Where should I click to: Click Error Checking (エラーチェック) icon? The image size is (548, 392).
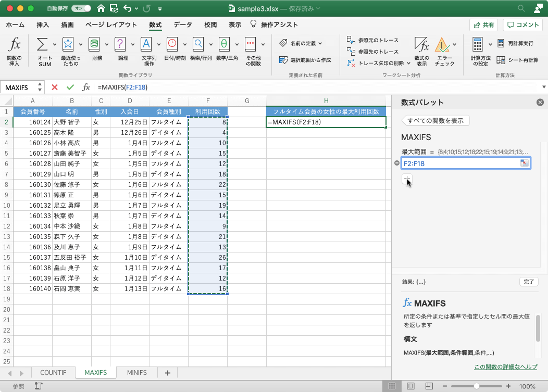[x=442, y=45]
